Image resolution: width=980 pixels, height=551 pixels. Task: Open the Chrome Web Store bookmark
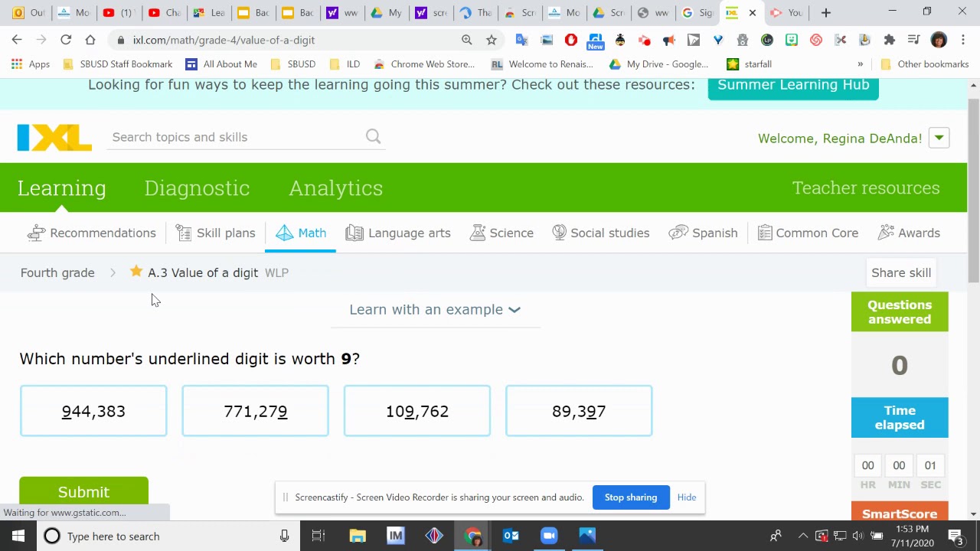424,64
